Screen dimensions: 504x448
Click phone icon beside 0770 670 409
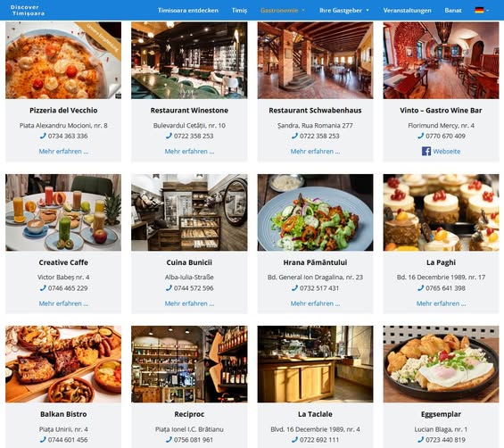point(420,136)
